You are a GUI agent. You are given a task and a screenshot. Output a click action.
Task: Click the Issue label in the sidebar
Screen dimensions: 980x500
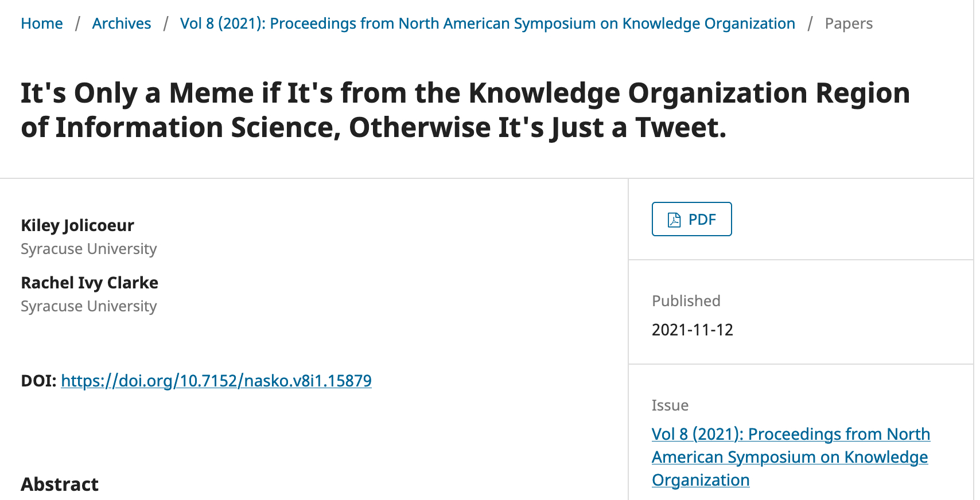pos(670,405)
